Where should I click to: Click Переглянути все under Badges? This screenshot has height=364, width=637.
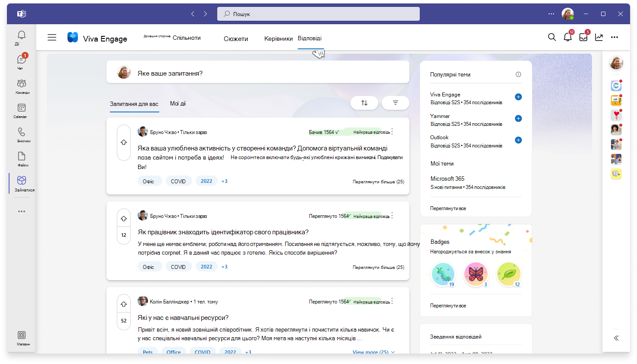tap(448, 306)
